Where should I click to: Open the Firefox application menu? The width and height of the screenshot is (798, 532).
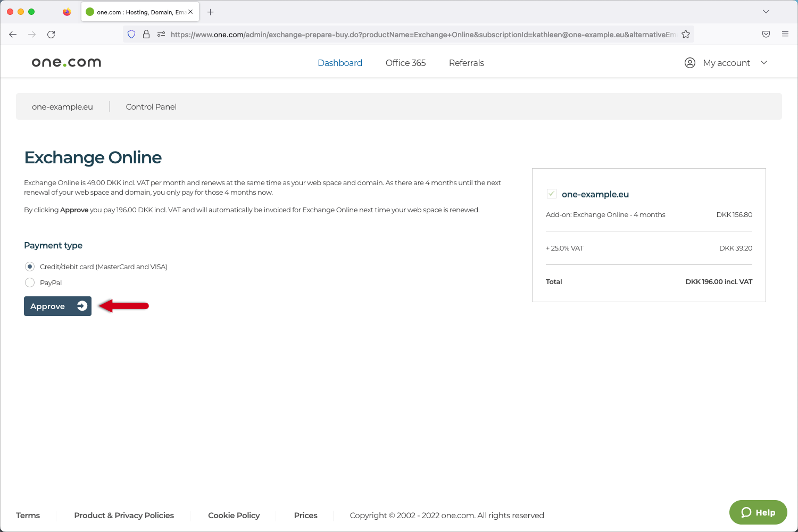point(785,34)
